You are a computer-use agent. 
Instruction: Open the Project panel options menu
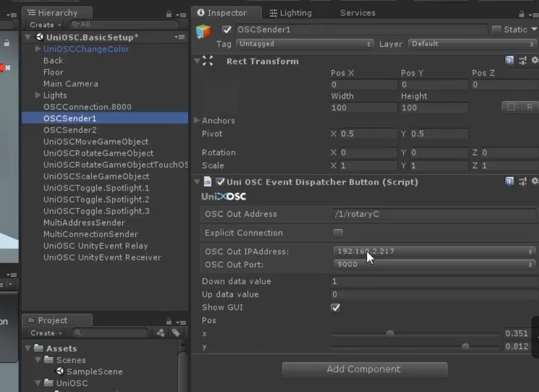click(181, 323)
